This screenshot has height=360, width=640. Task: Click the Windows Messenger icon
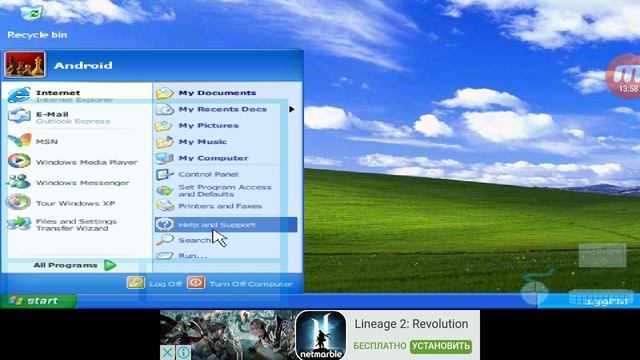coord(19,182)
